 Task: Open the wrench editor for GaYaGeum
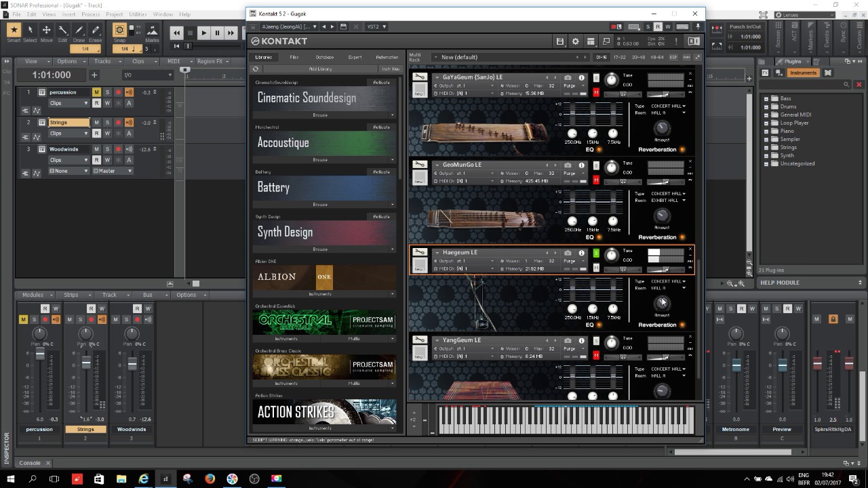pyautogui.click(x=420, y=78)
